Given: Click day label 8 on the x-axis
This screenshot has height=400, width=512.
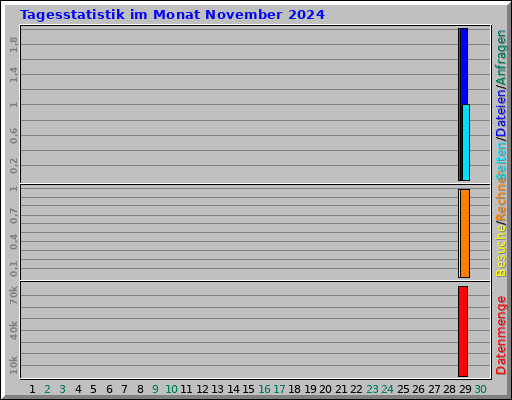Looking at the screenshot, I should (x=140, y=389).
